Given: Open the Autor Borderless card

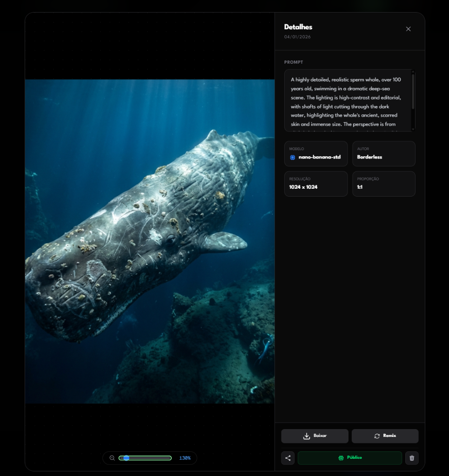Looking at the screenshot, I should point(383,154).
